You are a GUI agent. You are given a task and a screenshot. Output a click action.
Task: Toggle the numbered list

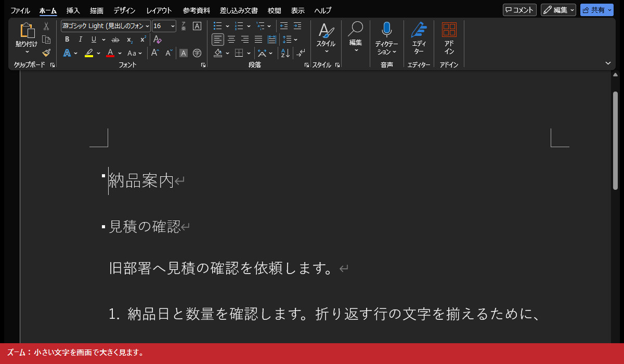tap(239, 26)
